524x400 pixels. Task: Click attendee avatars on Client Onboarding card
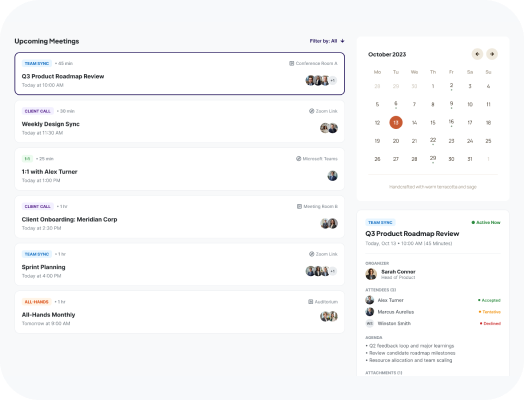[329, 224]
